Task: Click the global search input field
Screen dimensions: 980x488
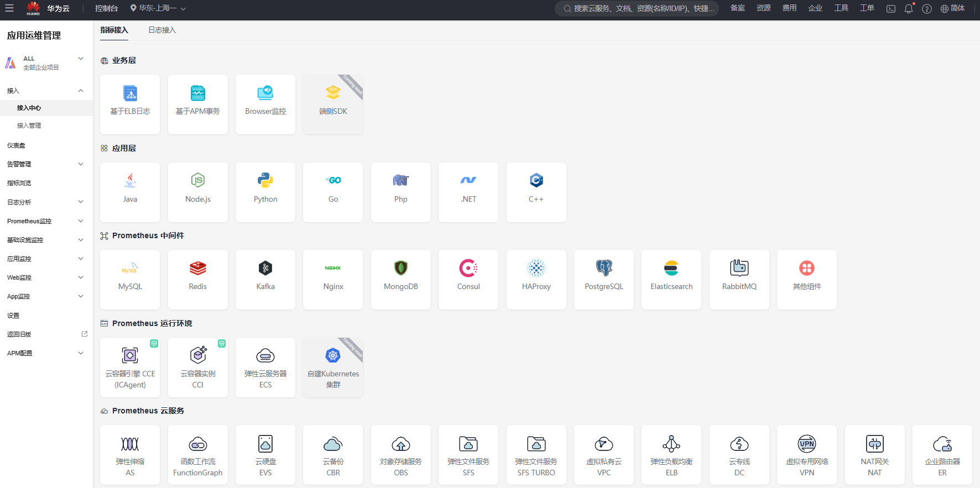Action: [637, 8]
